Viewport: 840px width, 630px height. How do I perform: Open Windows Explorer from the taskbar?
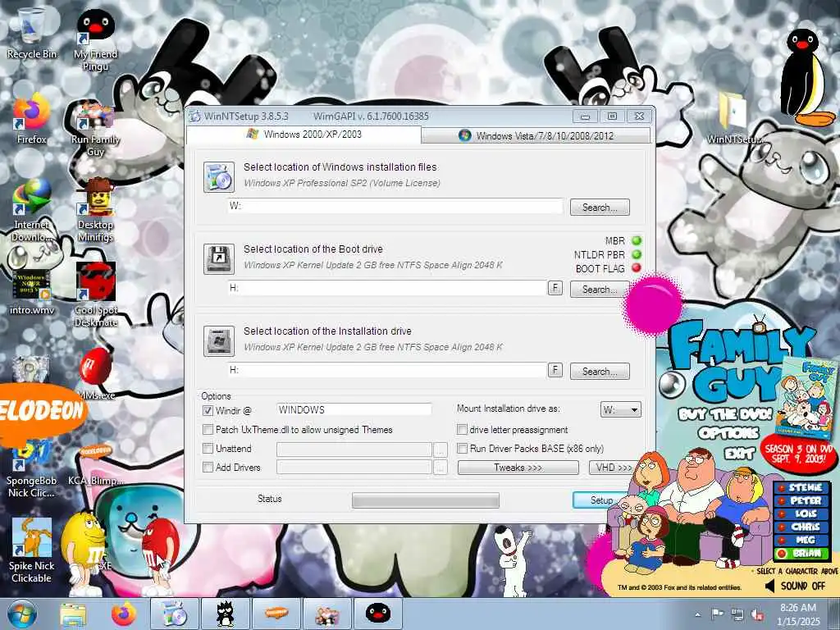73,614
